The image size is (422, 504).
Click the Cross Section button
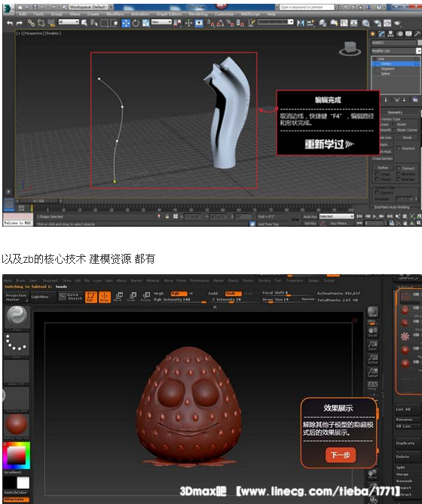click(383, 158)
